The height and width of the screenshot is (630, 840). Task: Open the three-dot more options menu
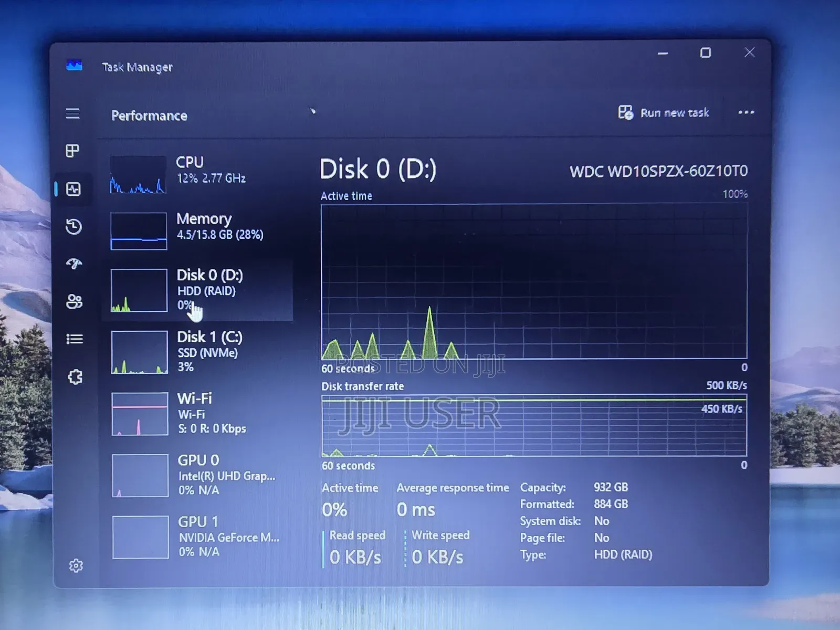coord(746,112)
